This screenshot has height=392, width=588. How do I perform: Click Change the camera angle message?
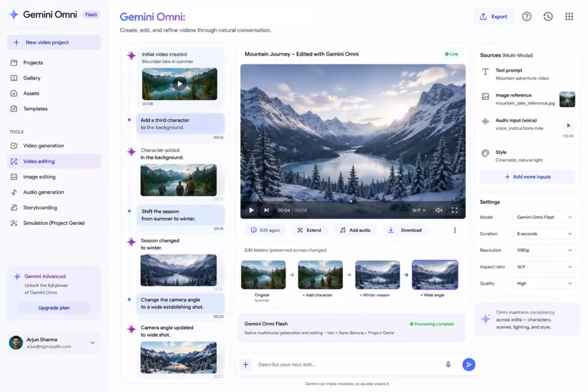click(180, 303)
